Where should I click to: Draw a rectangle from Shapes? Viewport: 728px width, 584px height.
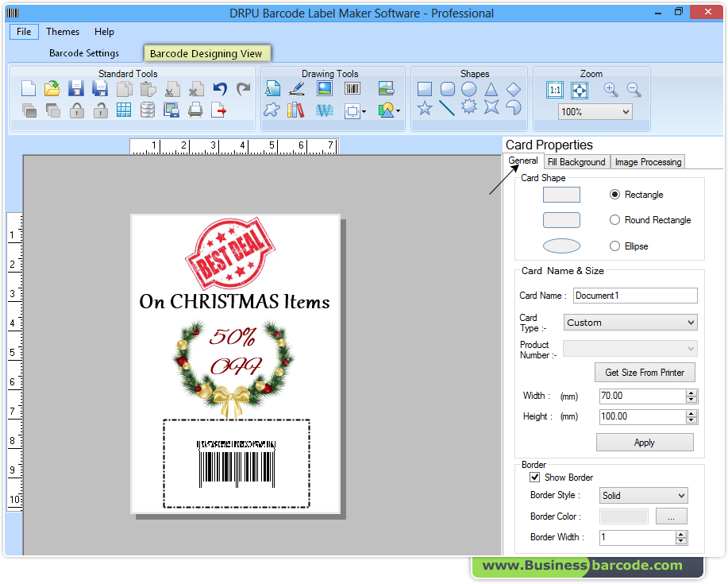(425, 89)
